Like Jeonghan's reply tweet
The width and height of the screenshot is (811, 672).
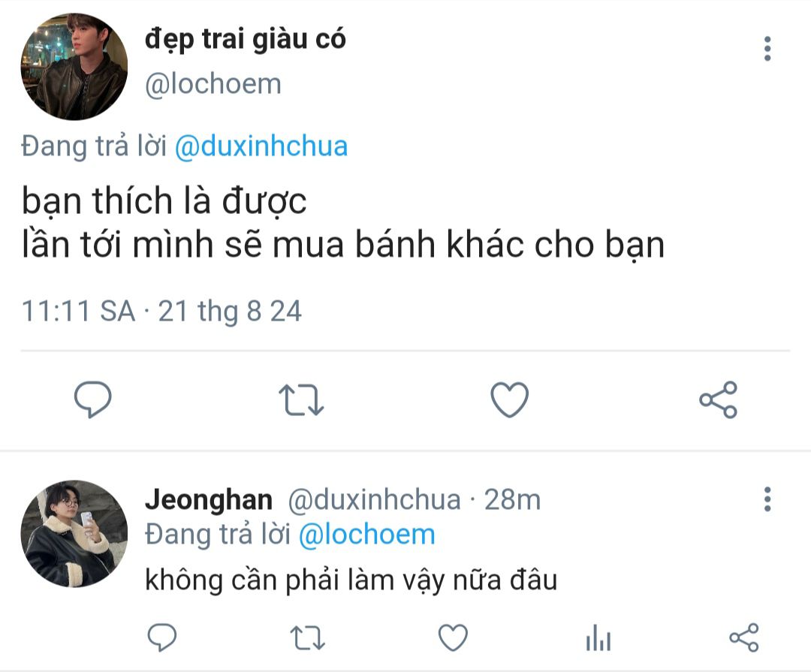coord(453,637)
